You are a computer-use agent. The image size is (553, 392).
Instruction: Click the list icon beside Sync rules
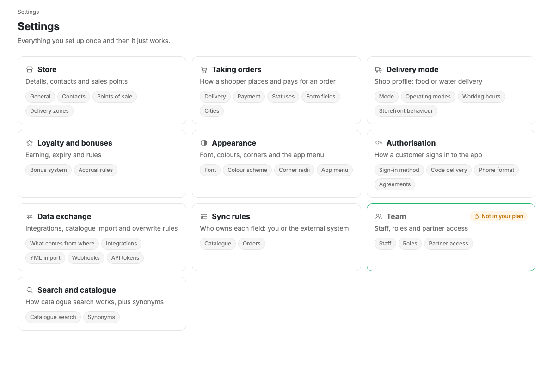[x=204, y=216]
